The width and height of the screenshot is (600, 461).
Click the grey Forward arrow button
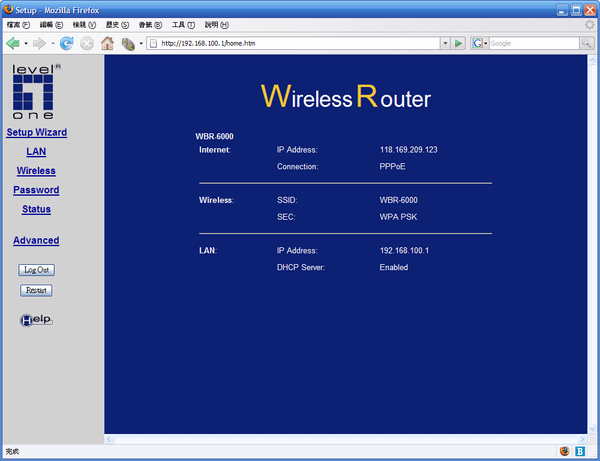[39, 44]
